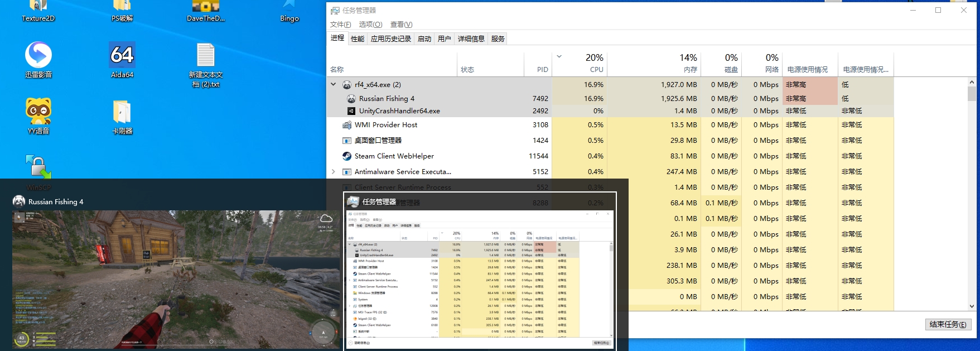Select the Russian Fishing 4 process row
This screenshot has height=351, width=980.
610,99
